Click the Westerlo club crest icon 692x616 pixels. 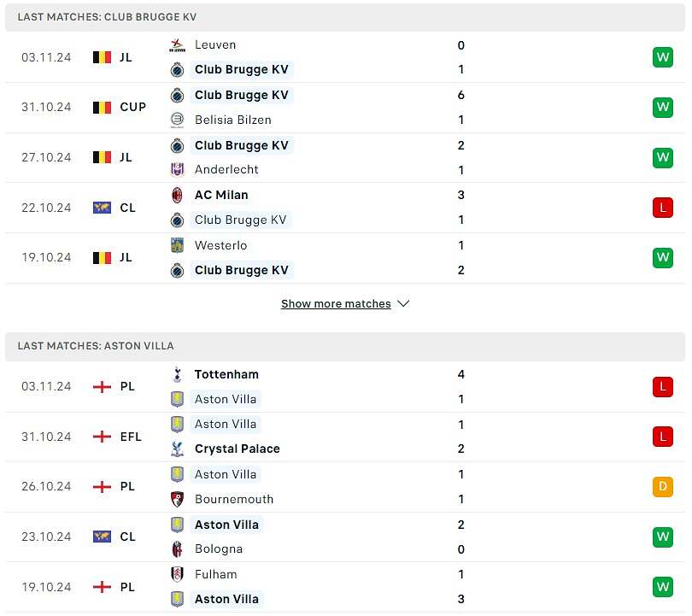point(177,245)
